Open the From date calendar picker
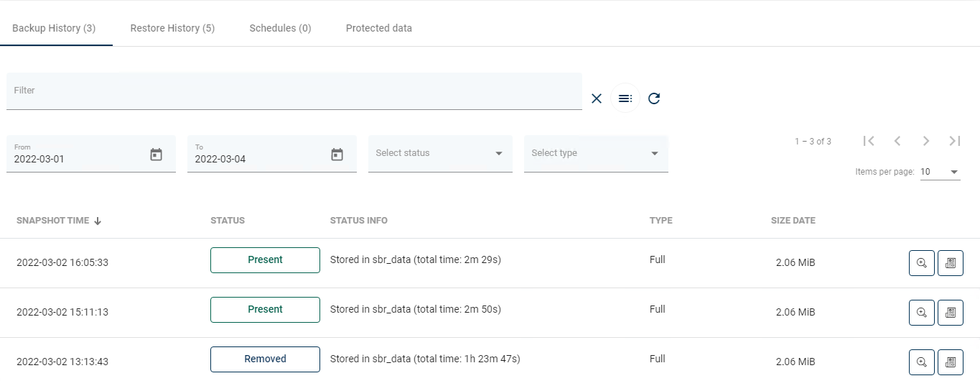Image resolution: width=980 pixels, height=386 pixels. pyautogui.click(x=156, y=155)
